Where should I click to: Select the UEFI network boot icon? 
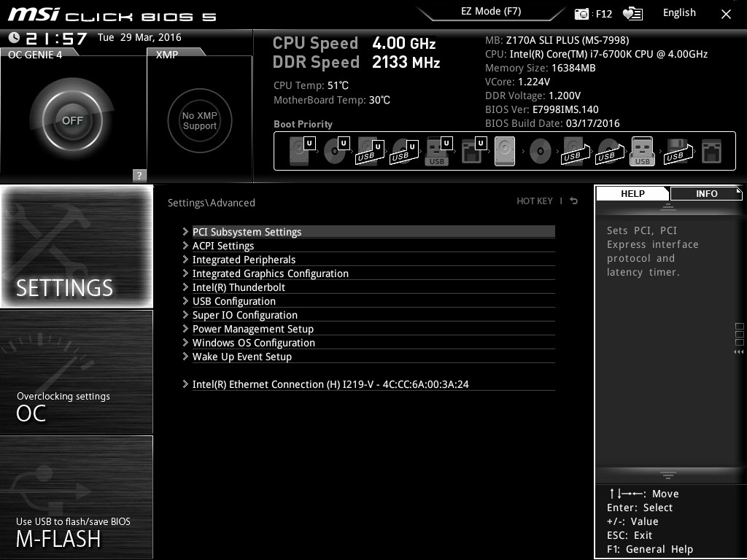pyautogui.click(x=473, y=152)
